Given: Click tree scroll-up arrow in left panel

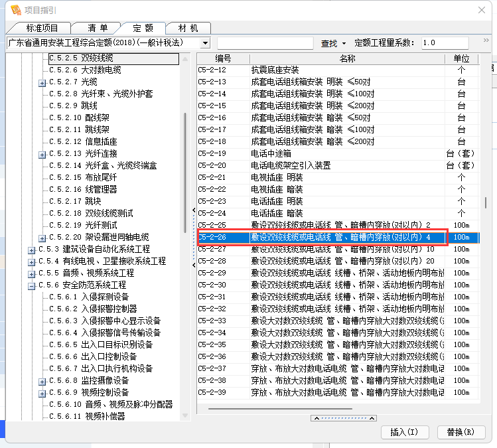Looking at the screenshot, I should click(x=185, y=59).
